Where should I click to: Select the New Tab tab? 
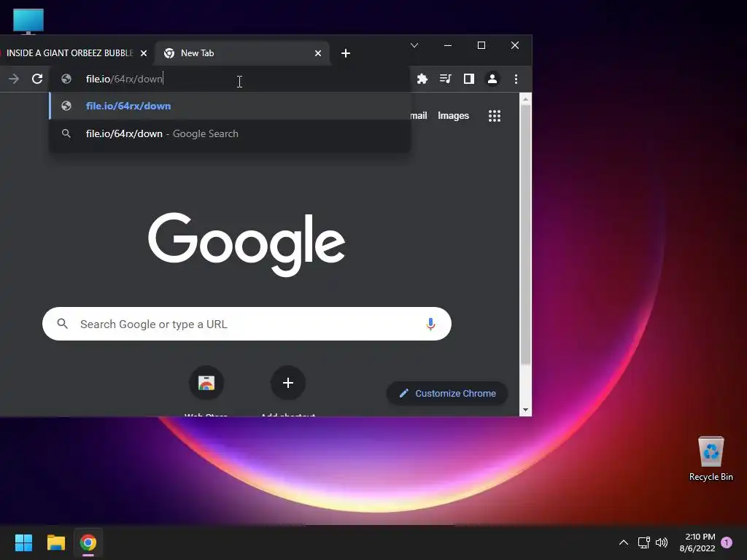(241, 52)
